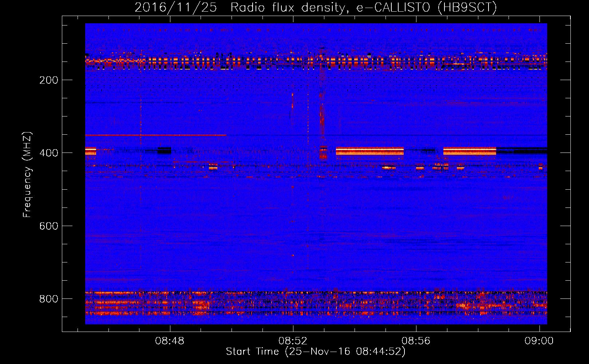
Task: Click the 09:00 time tick label
Action: (x=539, y=341)
